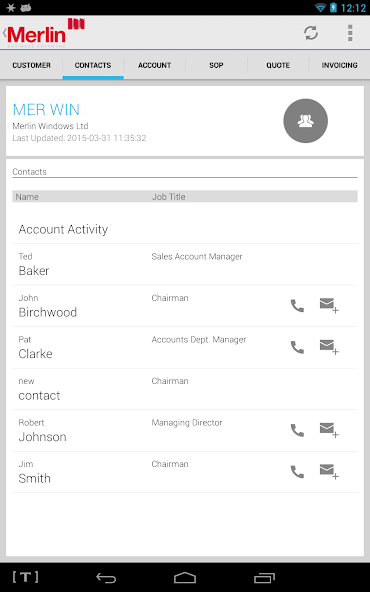
Task: Switch to the Quote tab
Action: [x=278, y=65]
